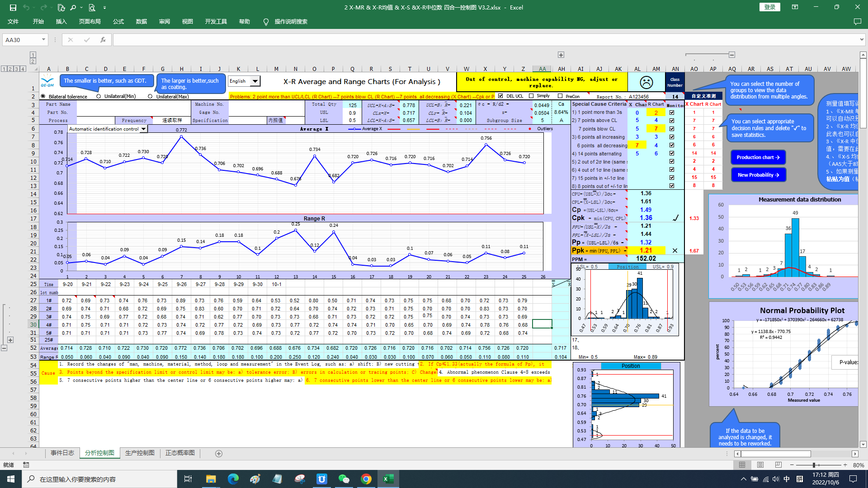Image resolution: width=868 pixels, height=488 pixels.
Task: Open the Name Box dropdown arrow
Action: point(43,40)
